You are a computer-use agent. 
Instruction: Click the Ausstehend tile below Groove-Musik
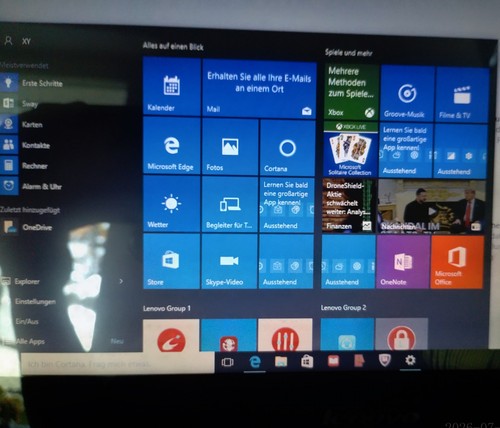406,150
